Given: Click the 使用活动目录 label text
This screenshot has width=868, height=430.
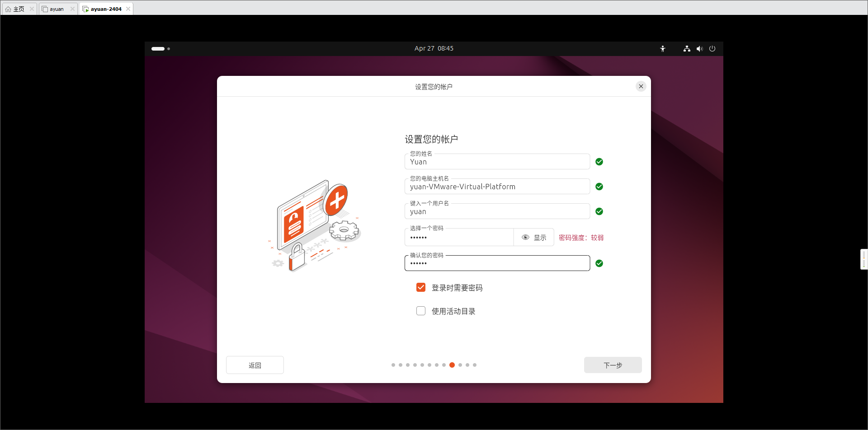Looking at the screenshot, I should [x=453, y=311].
